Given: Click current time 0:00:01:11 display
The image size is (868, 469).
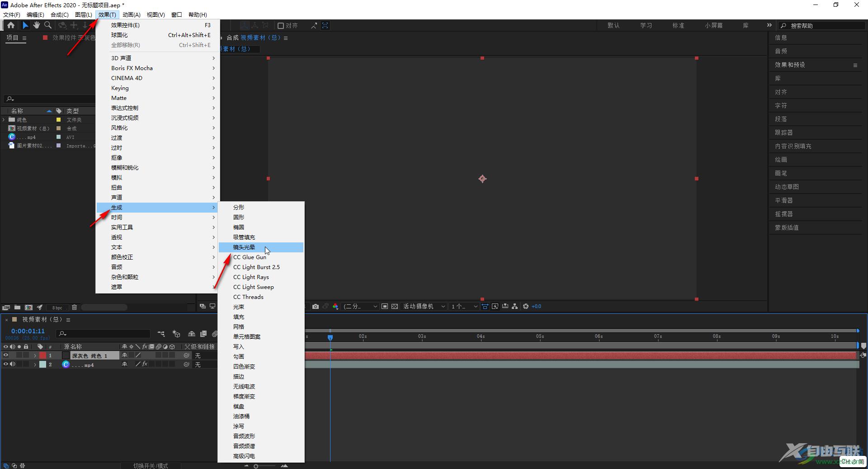Looking at the screenshot, I should [x=28, y=331].
